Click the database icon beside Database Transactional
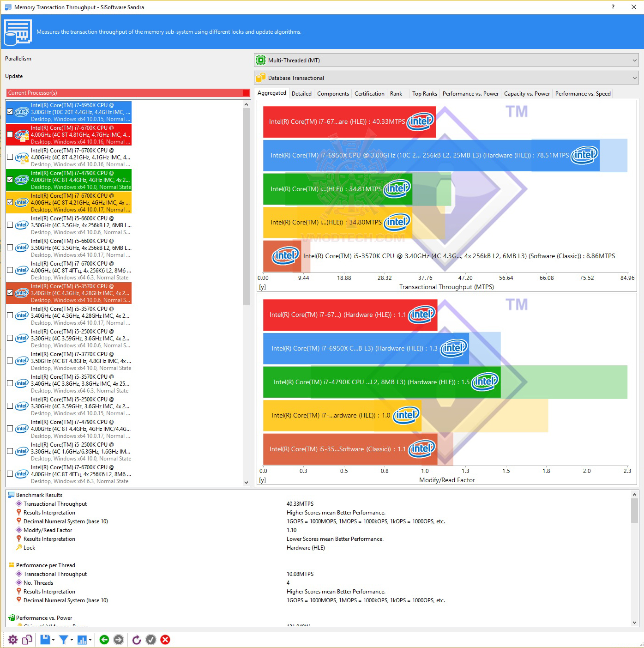The image size is (644, 648). point(261,78)
